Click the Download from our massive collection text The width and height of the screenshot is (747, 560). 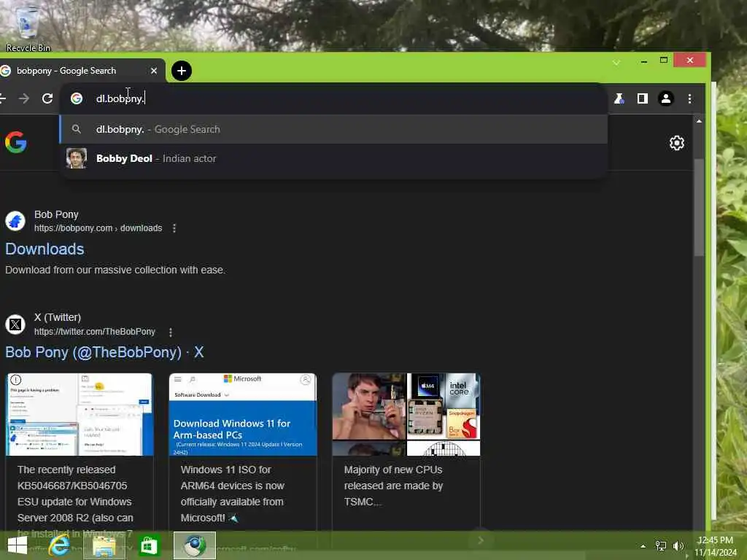(115, 270)
